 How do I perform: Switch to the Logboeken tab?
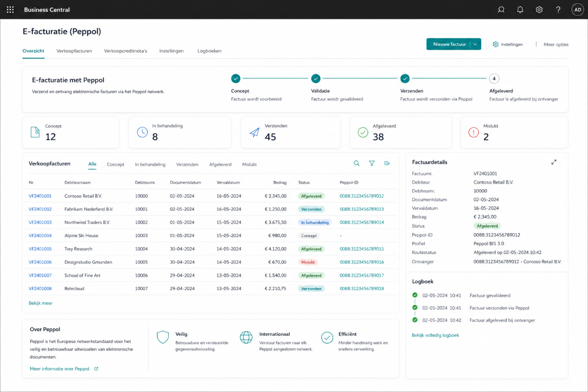click(209, 51)
